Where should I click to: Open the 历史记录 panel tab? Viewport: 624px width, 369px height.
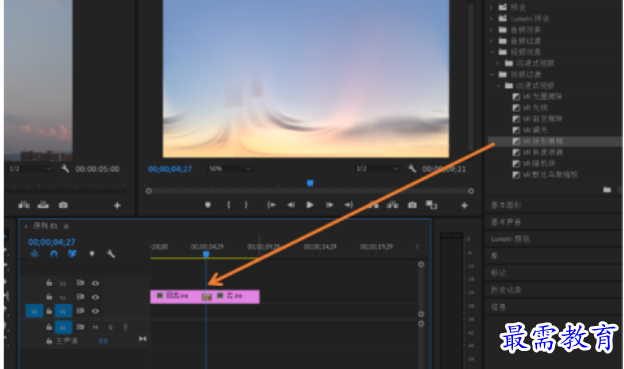[x=506, y=290]
